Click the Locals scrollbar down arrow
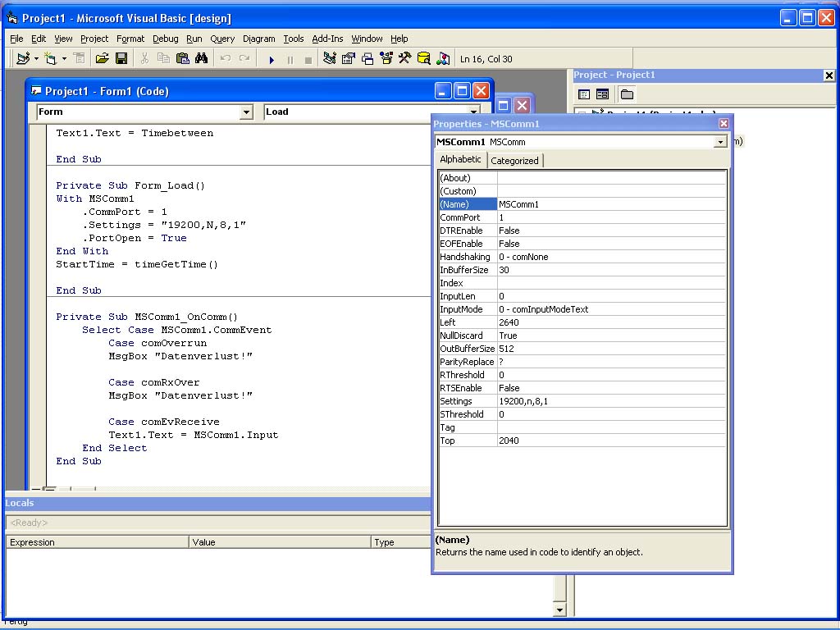The height and width of the screenshot is (630, 840). pos(559,609)
